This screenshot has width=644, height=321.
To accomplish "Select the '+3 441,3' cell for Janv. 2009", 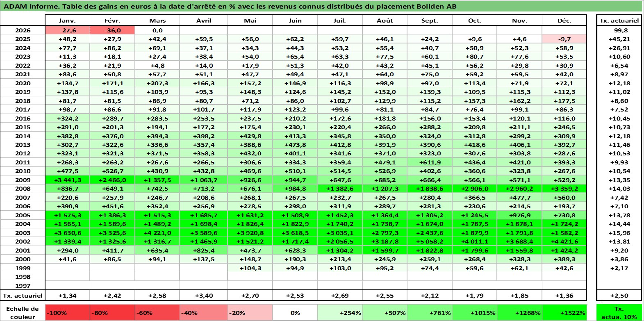I will pyautogui.click(x=67, y=180).
